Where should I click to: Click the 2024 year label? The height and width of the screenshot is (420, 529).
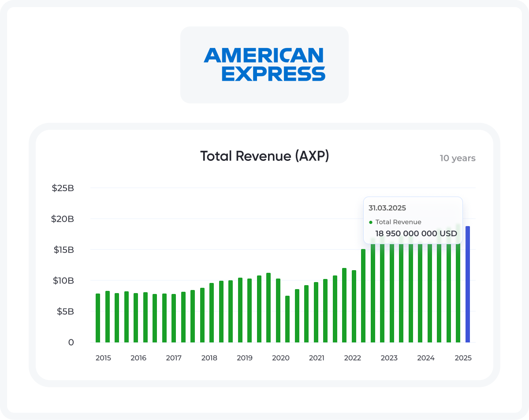tap(426, 358)
